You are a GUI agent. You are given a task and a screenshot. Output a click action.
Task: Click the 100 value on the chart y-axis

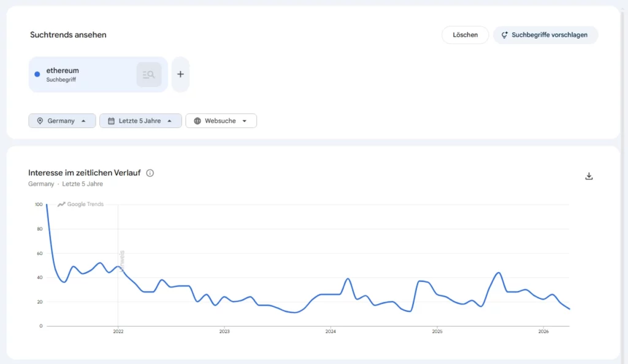[x=39, y=205]
